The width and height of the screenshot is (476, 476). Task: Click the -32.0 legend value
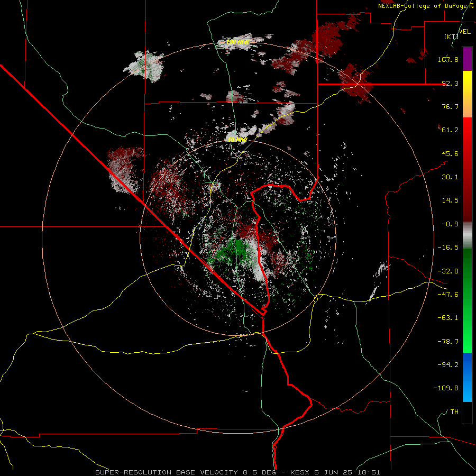(448, 271)
